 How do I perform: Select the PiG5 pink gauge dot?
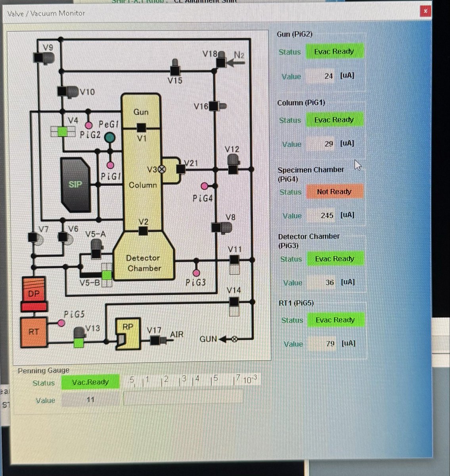tap(61, 323)
